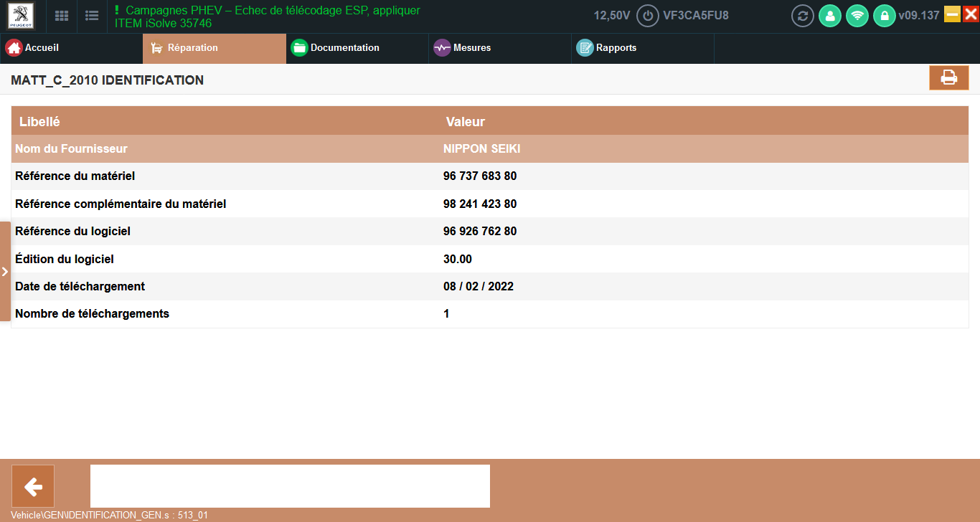Image resolution: width=980 pixels, height=522 pixels.
Task: Expand the left side panel chevron
Action: (x=5, y=272)
